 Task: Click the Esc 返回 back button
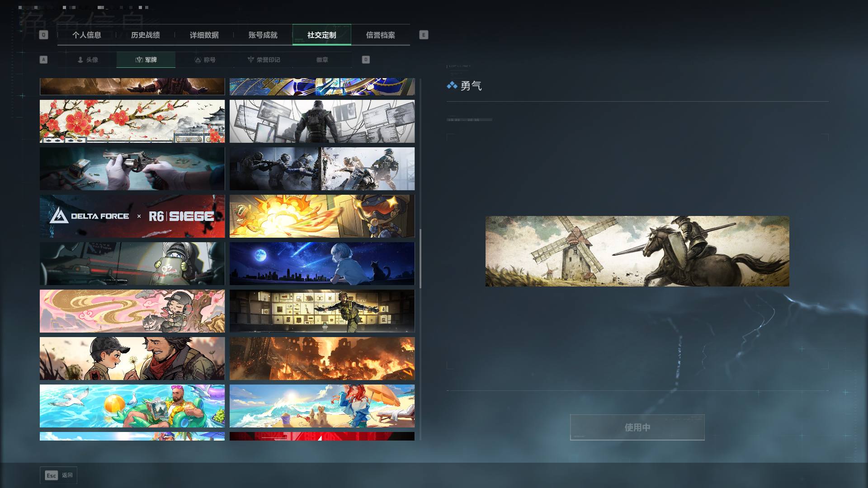(58, 475)
